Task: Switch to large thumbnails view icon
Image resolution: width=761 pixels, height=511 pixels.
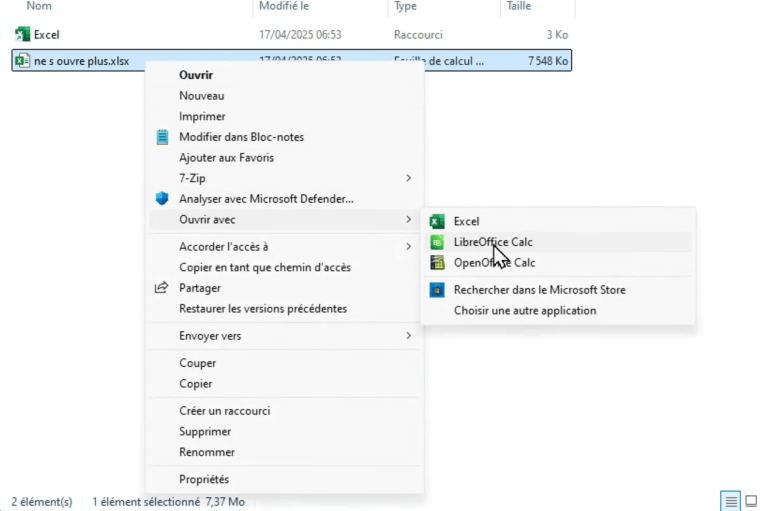Action: coord(752,501)
